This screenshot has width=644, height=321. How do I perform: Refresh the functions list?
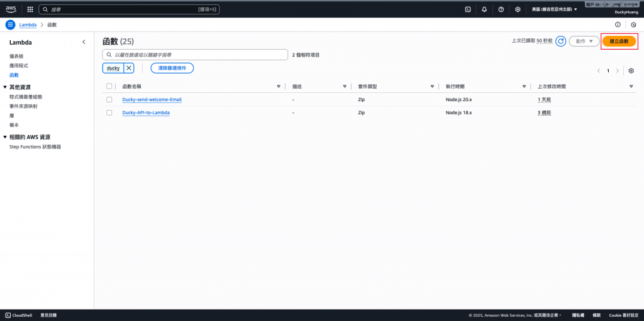[x=560, y=41]
